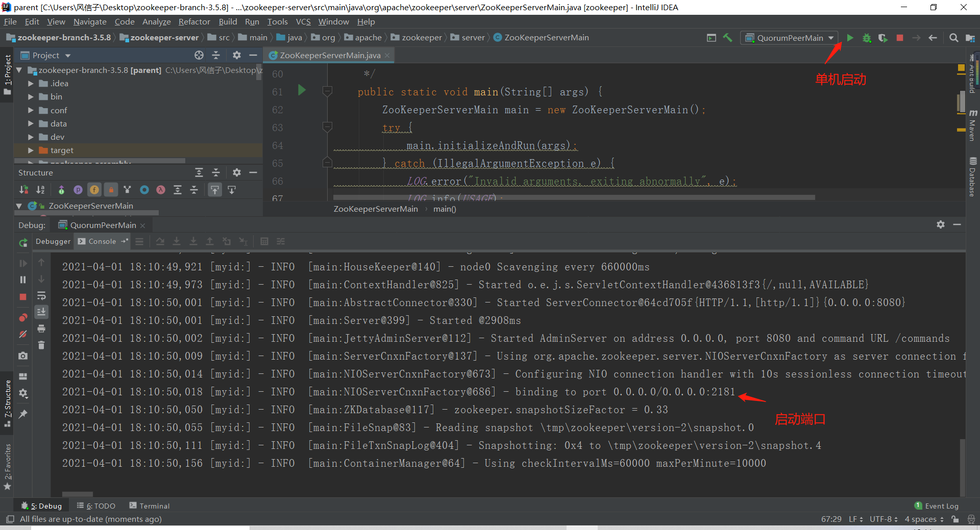Image resolution: width=980 pixels, height=530 pixels.
Task: Click the run anything icon left of the hammer
Action: pyautogui.click(x=712, y=38)
